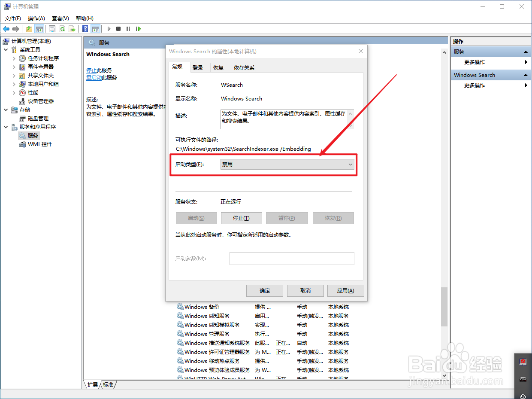Collapse the Windows Search section in 操作 pane
This screenshot has height=399, width=532.
point(526,75)
